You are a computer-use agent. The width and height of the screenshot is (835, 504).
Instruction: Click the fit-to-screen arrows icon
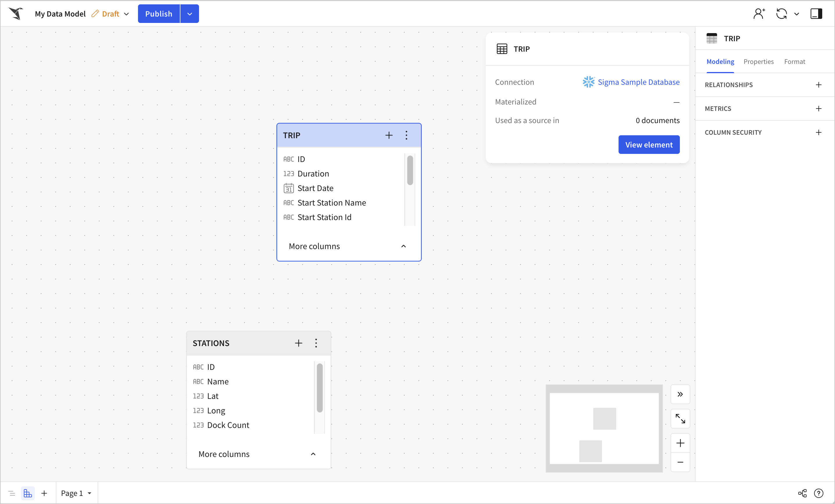click(680, 419)
